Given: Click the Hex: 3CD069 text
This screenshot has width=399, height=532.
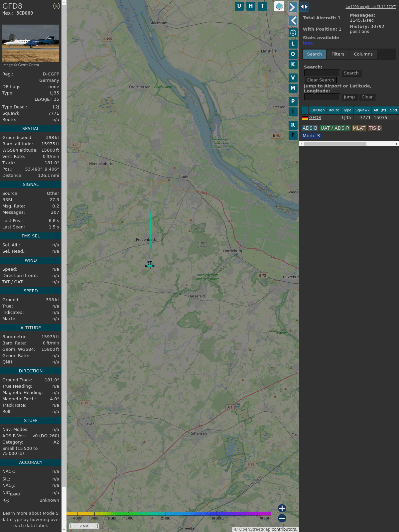Looking at the screenshot, I should click(18, 13).
